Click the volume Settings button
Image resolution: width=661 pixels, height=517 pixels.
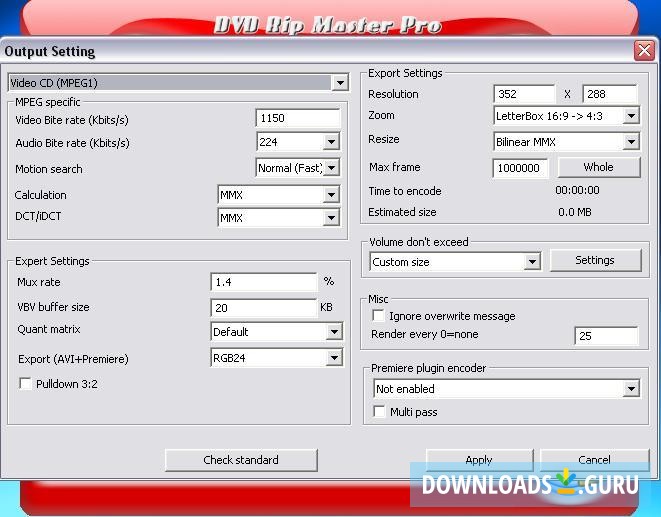tap(595, 260)
